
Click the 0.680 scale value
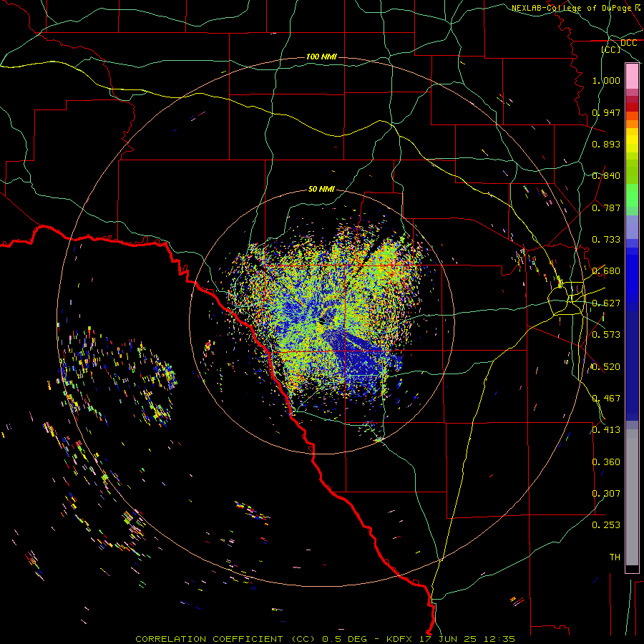point(606,271)
